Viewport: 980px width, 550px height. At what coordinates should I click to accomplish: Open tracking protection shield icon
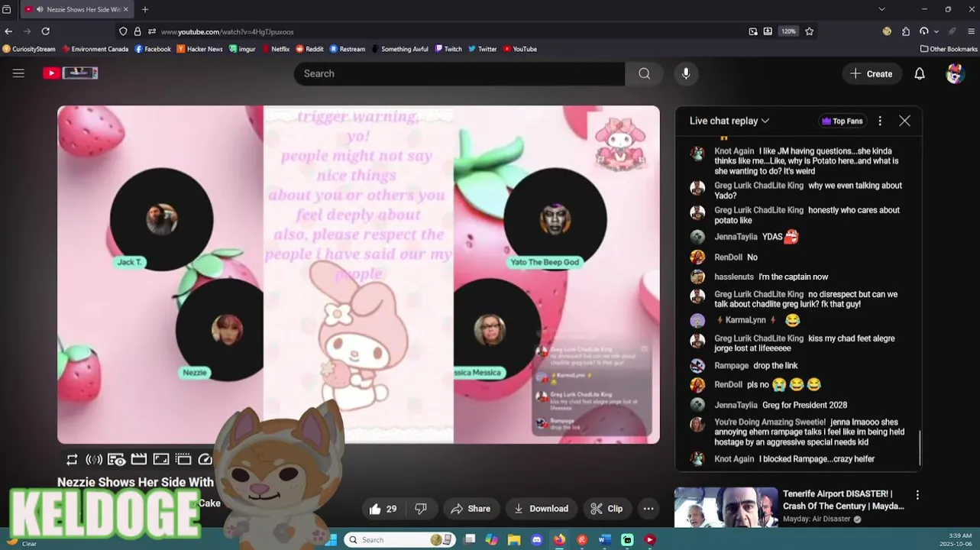click(x=123, y=31)
